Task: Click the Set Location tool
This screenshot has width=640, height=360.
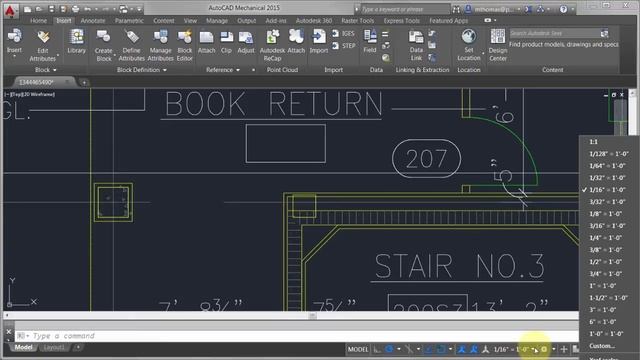Action: click(469, 46)
